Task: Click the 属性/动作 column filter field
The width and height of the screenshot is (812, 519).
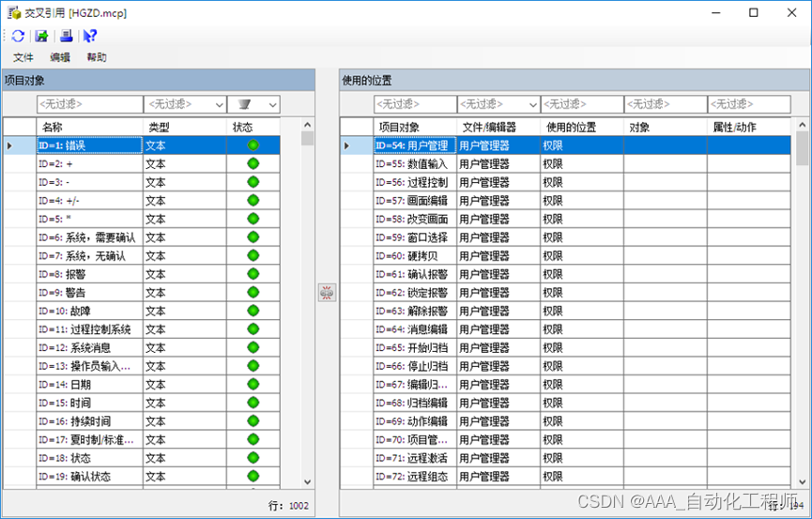Action: pyautogui.click(x=749, y=104)
